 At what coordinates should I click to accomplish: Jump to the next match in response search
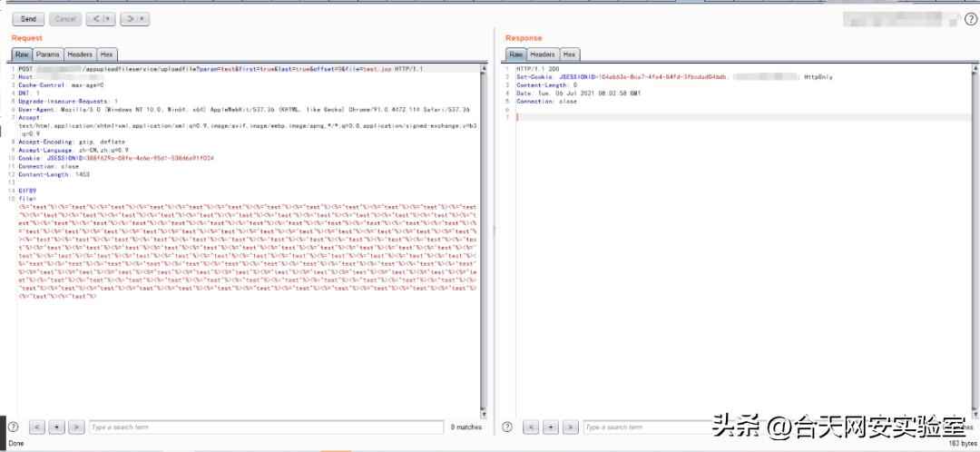pos(570,427)
